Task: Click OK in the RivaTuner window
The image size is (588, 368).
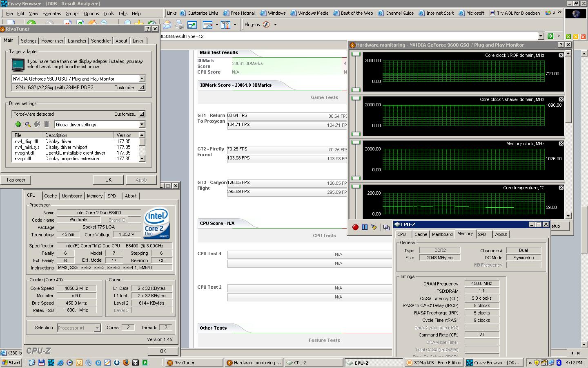Action: (108, 180)
